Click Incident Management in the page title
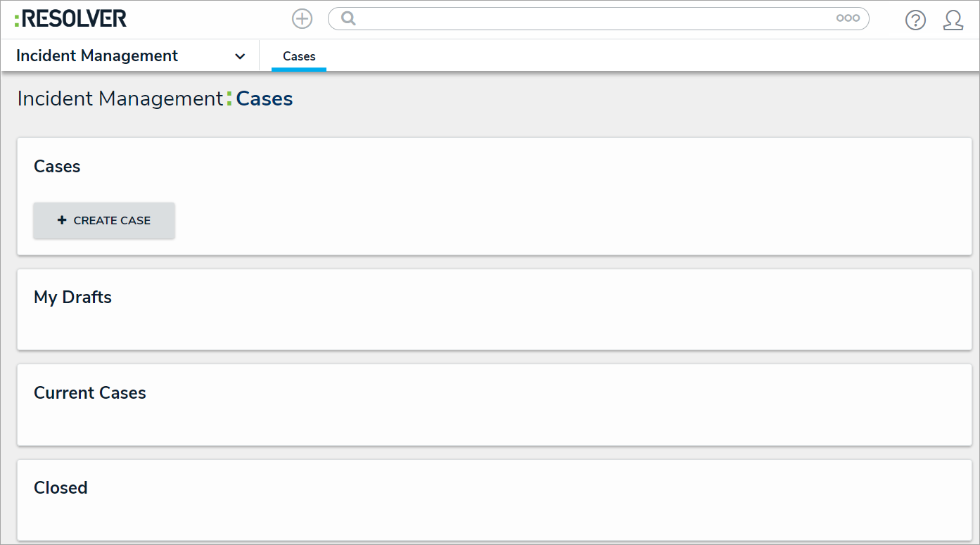This screenshot has width=980, height=545. click(x=120, y=99)
